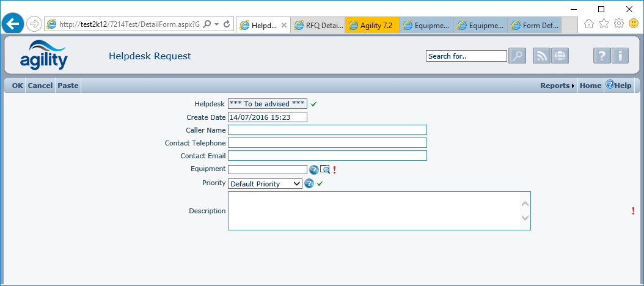Click OK to submit the request
This screenshot has width=644, height=286.
(x=17, y=86)
